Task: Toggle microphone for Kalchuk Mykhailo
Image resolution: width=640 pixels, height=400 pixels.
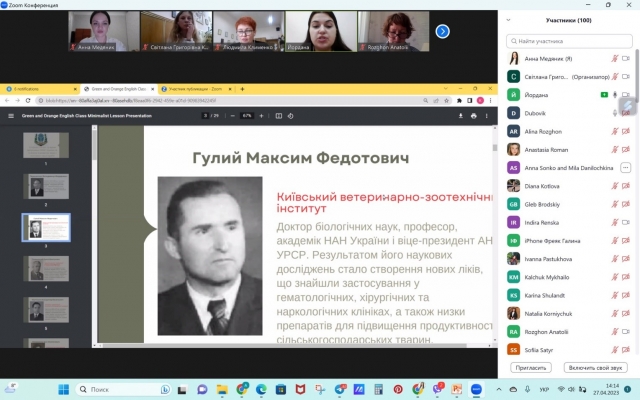Action: 615,277
